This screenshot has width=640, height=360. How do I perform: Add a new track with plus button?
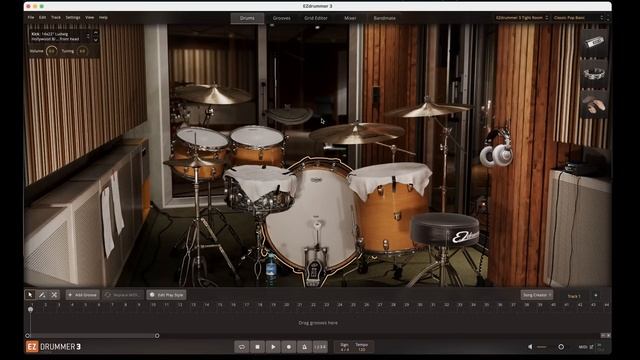click(596, 295)
